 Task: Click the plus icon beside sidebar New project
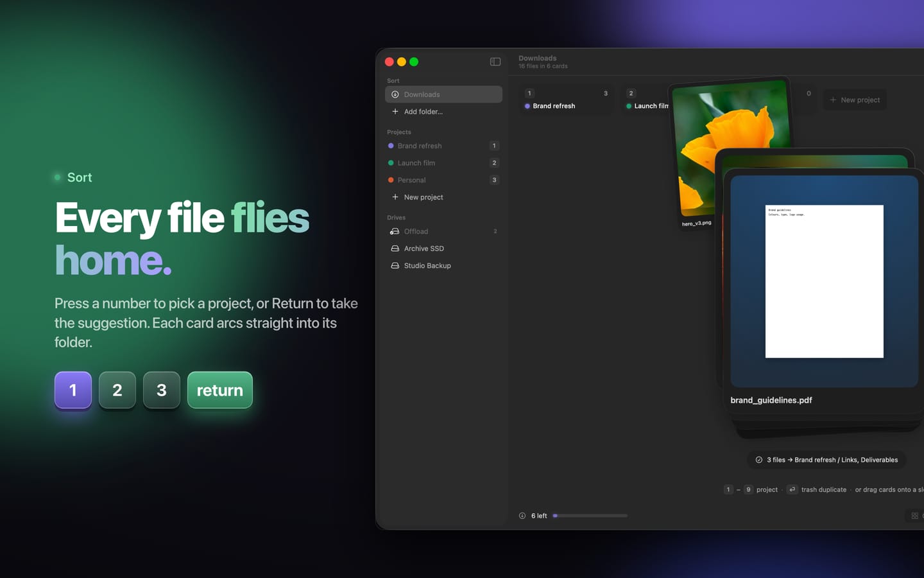point(395,197)
